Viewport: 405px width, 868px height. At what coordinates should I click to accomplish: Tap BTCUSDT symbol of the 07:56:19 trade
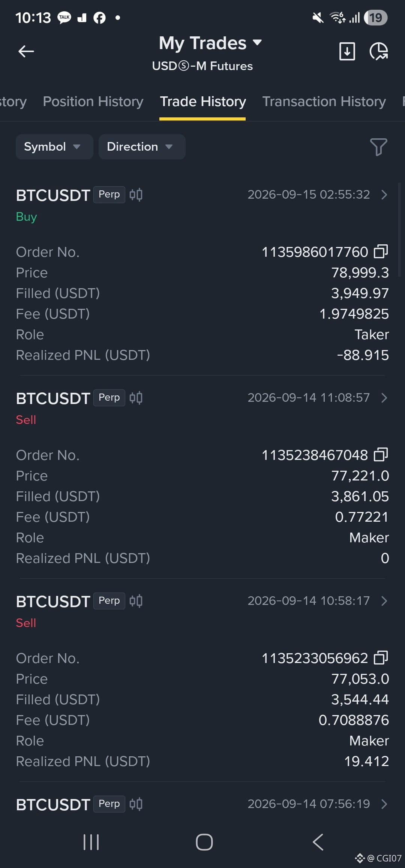53,804
